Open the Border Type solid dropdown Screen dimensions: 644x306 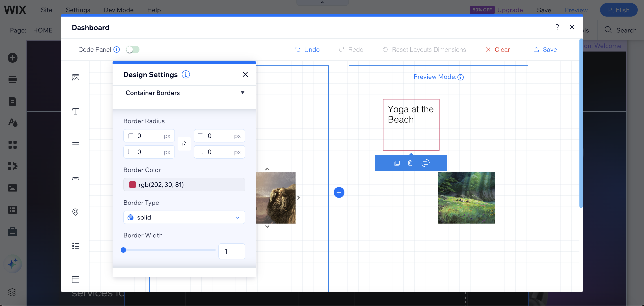pos(184,217)
